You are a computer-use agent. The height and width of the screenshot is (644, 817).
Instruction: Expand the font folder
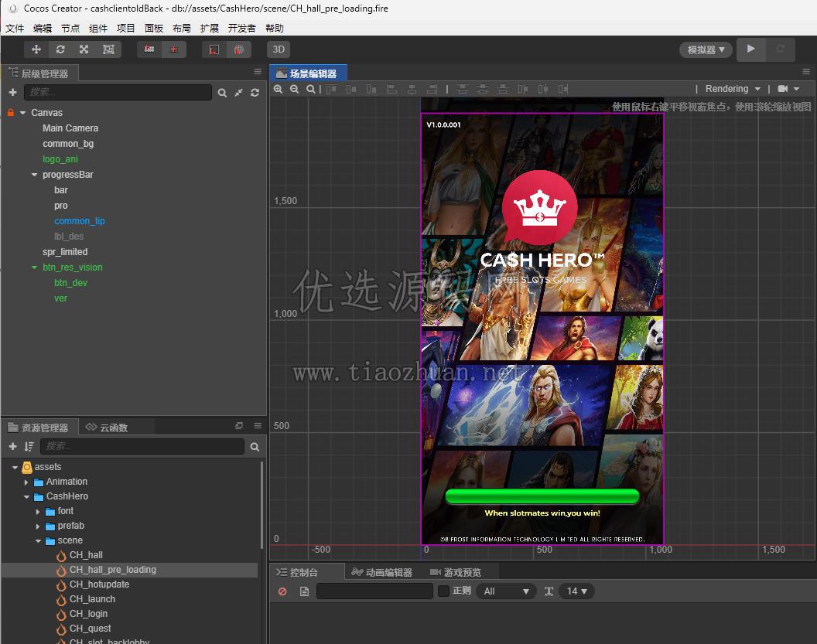click(x=37, y=512)
